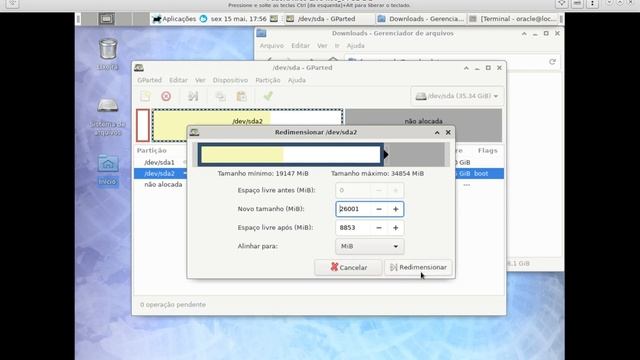The image size is (640, 360).
Task: Click right resize handle arrow of partition bar
Action: coord(386,155)
